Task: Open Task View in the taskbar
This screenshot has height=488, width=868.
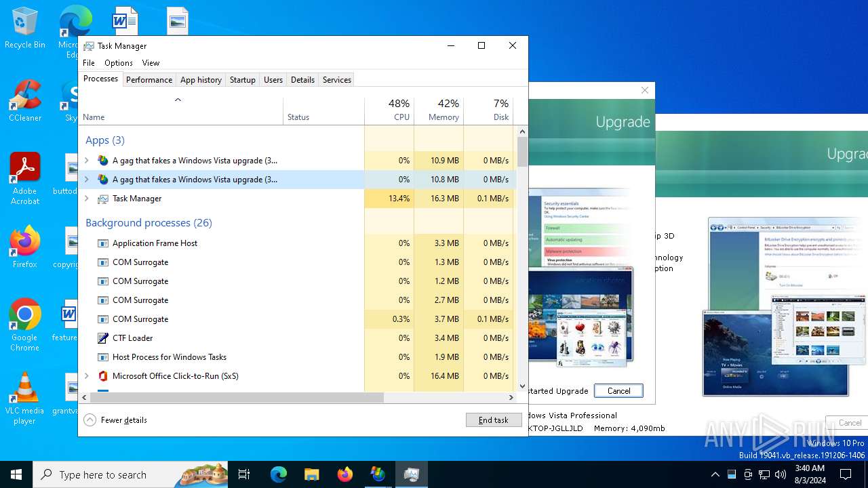Action: tap(244, 474)
